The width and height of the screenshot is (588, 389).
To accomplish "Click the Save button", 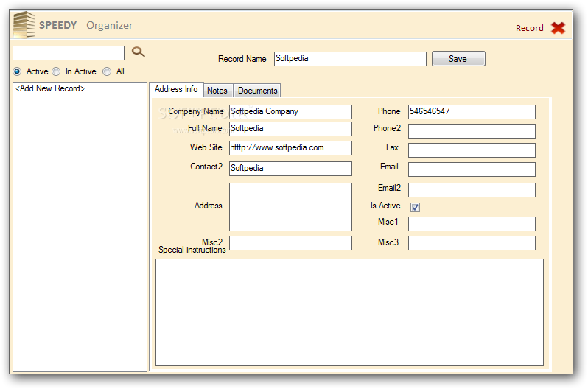I will coord(458,59).
